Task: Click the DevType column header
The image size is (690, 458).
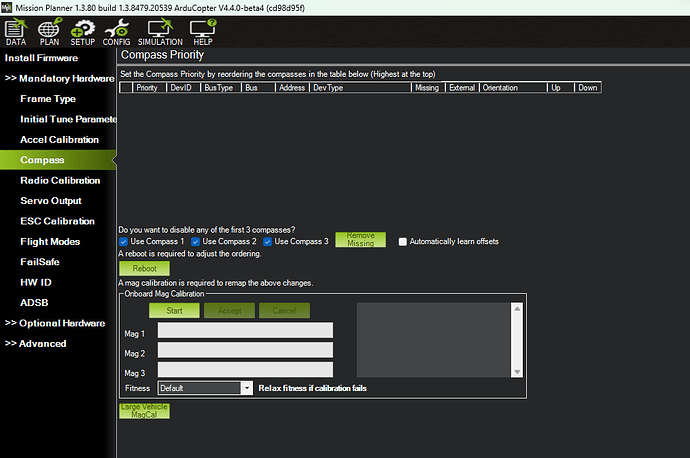Action: pyautogui.click(x=360, y=88)
